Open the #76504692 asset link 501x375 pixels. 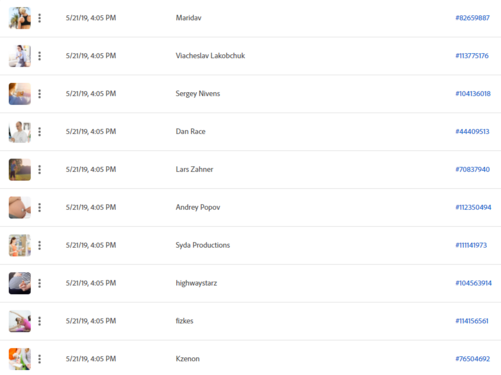pyautogui.click(x=473, y=359)
